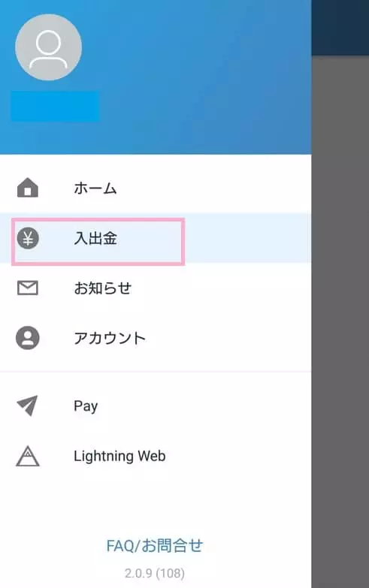Open notifications via the envelope icon

point(28,288)
